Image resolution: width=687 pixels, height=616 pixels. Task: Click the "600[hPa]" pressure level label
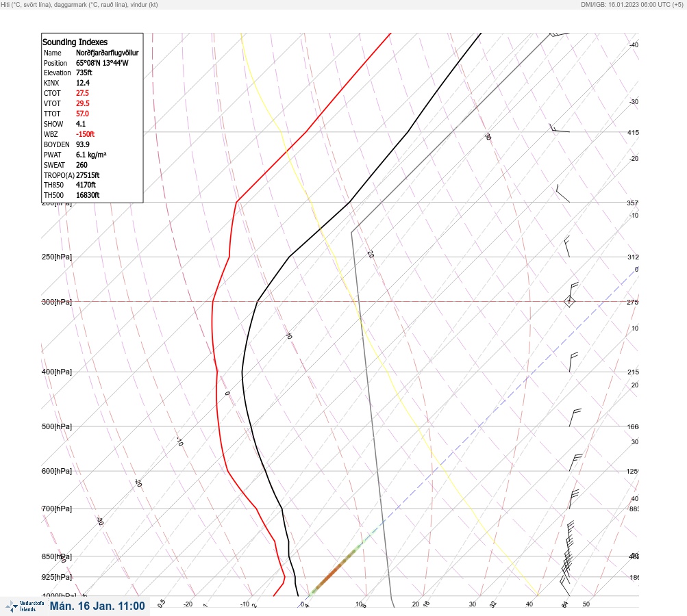coord(57,471)
